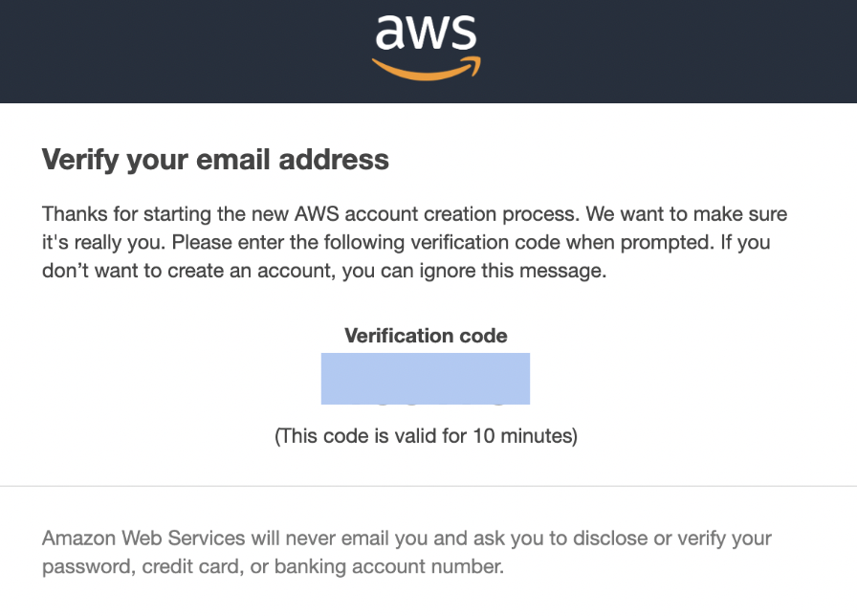Viewport: 857px width, 616px height.
Task: Click 'password, credit card, or banking' line
Action: coord(273,567)
